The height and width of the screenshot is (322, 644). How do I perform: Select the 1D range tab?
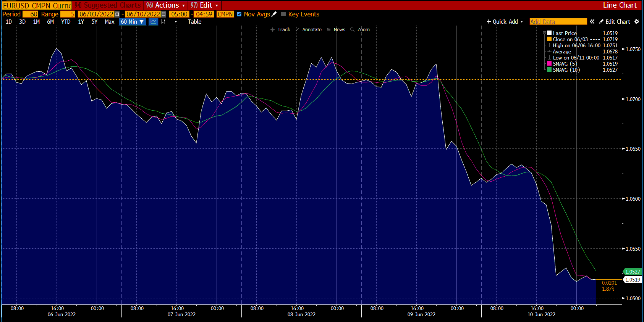(9, 22)
